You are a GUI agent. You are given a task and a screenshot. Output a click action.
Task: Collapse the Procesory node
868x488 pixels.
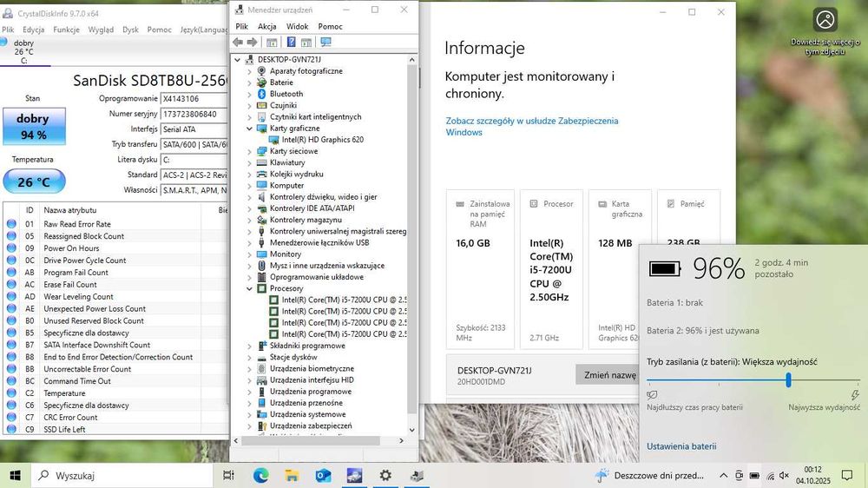(249, 288)
